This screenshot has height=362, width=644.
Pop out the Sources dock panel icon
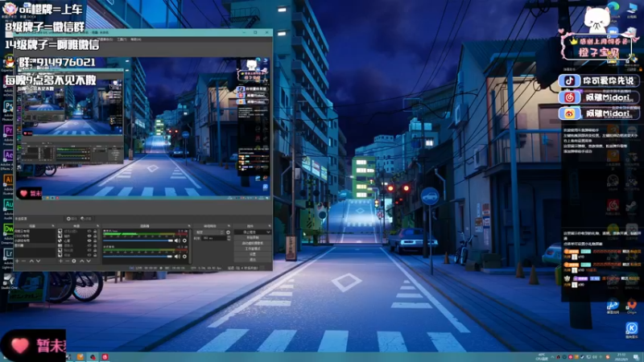97,226
